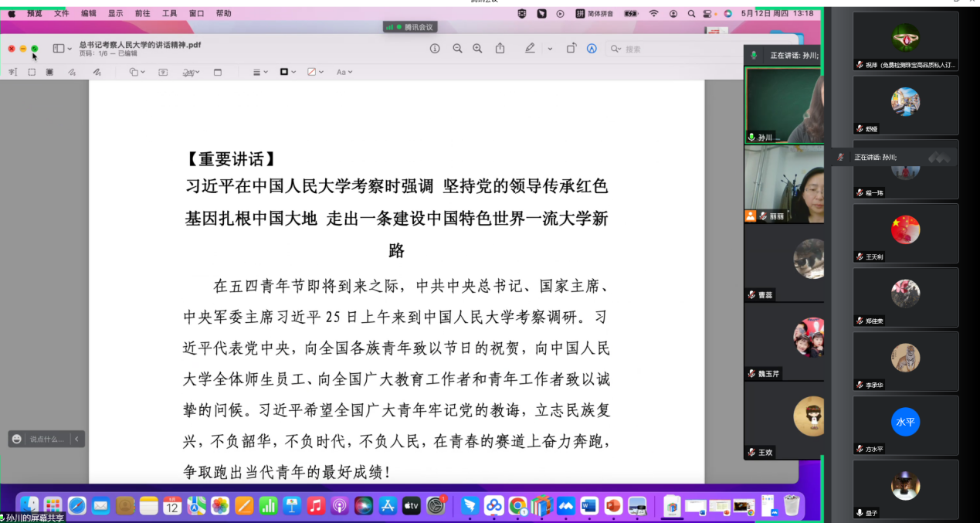Select the redact tool in markup bar
This screenshot has width=980, height=523.
[49, 72]
